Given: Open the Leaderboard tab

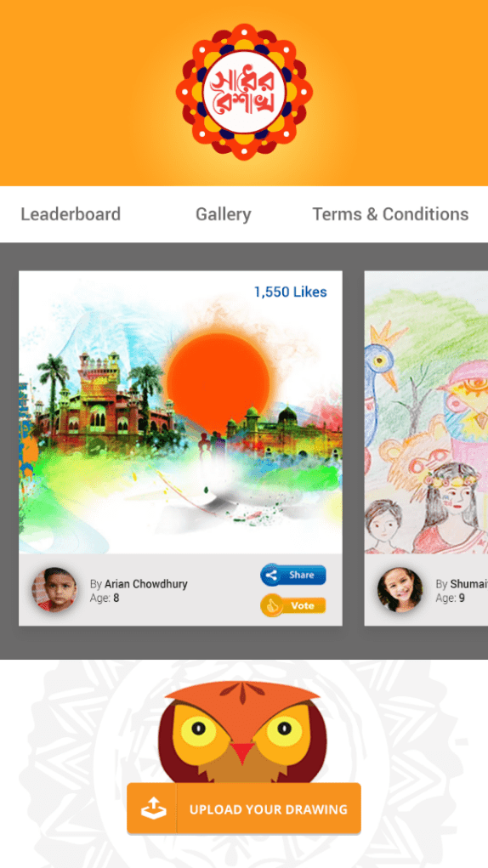Looking at the screenshot, I should coord(71,213).
